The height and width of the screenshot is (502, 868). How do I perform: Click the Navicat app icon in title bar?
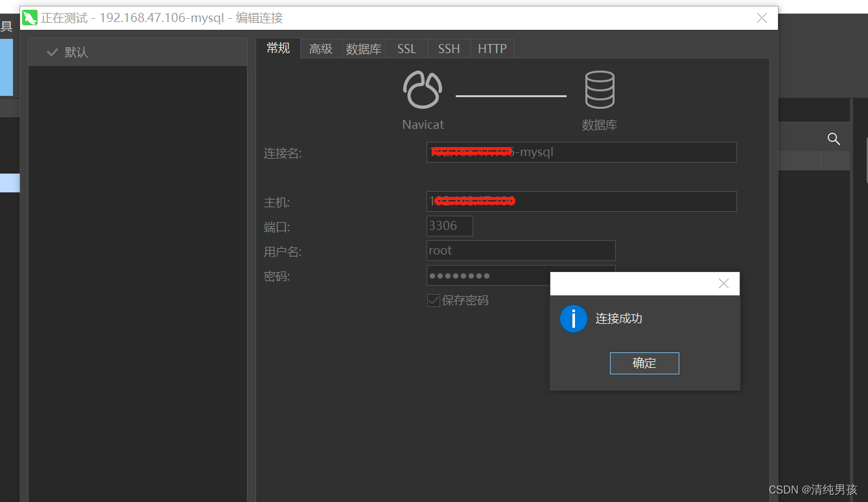[30, 18]
